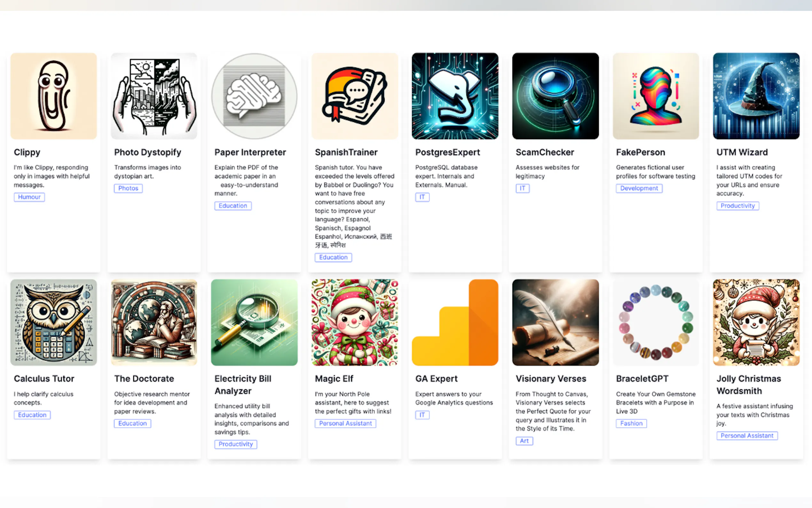Click the BraceletGPT gemstone bracelet image
812x508 pixels.
[x=656, y=322]
